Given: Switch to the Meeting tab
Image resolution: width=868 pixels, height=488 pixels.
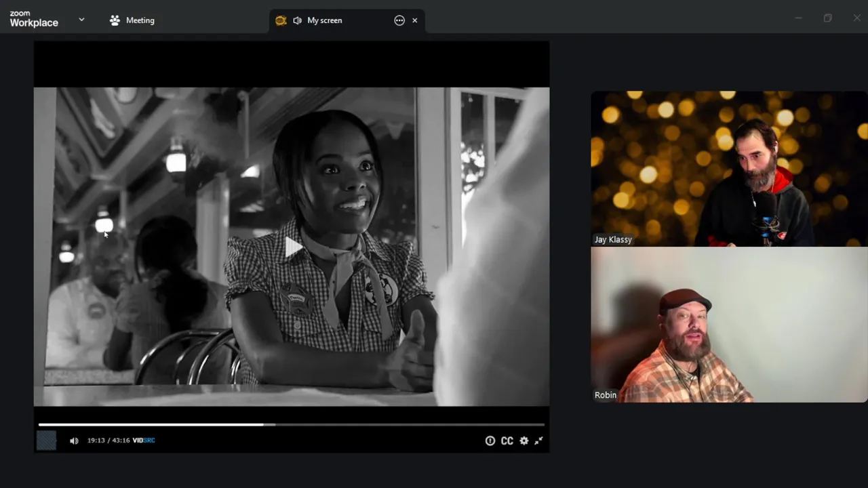Looking at the screenshot, I should (132, 20).
